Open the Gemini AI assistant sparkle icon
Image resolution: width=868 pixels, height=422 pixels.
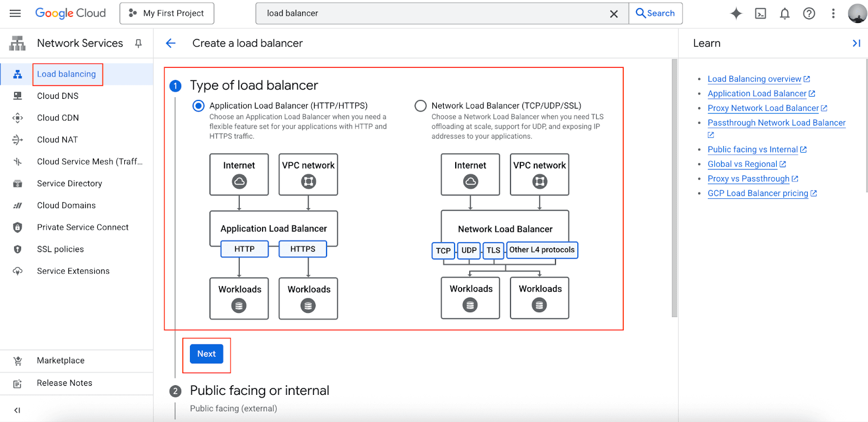(736, 14)
